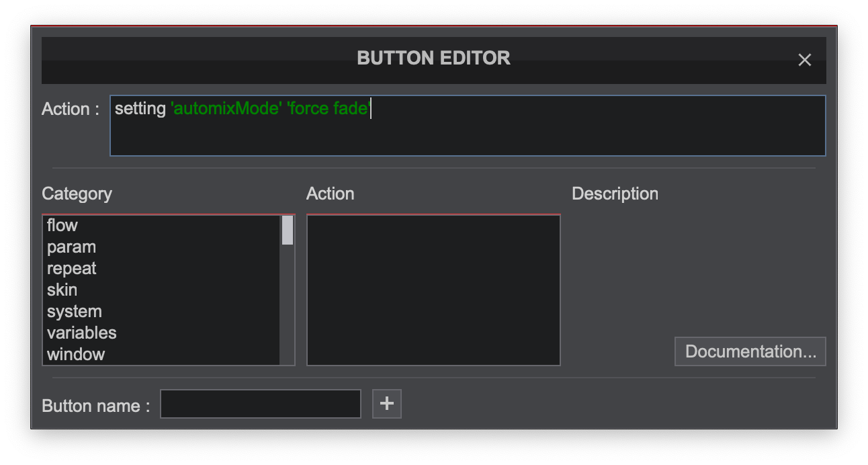Select the 'flow' category

[x=161, y=225]
